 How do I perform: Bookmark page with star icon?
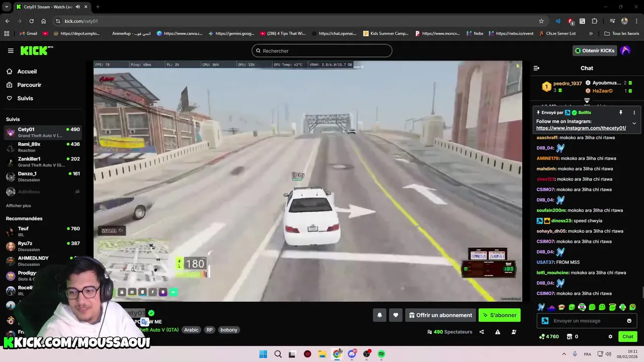(x=541, y=21)
